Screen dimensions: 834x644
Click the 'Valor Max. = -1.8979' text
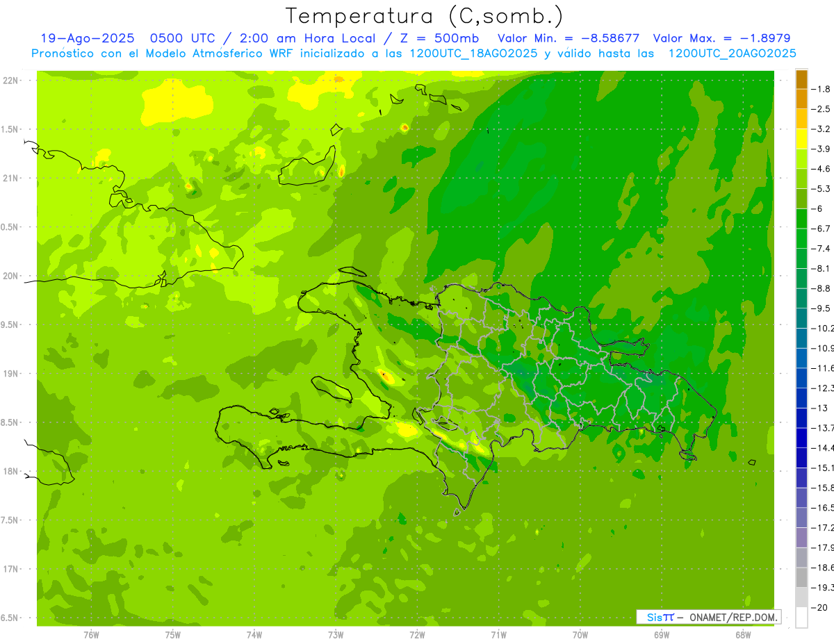click(x=721, y=38)
